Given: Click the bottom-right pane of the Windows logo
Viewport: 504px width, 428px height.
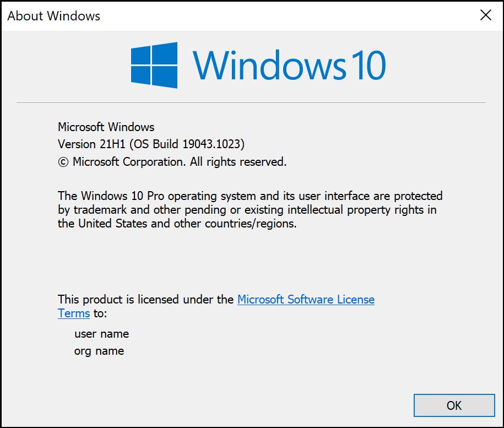Looking at the screenshot, I should click(165, 77).
